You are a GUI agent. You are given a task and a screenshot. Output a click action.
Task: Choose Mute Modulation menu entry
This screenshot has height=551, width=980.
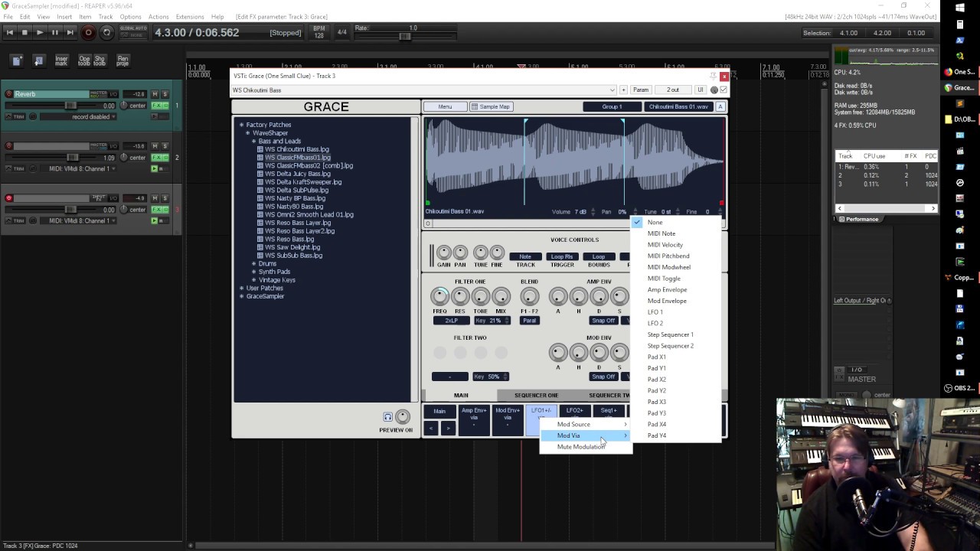[x=586, y=446]
